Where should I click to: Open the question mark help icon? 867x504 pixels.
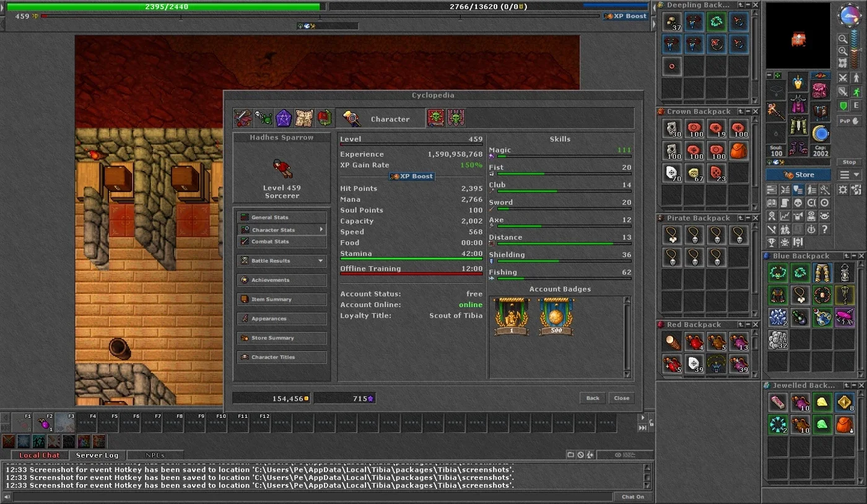825,229
